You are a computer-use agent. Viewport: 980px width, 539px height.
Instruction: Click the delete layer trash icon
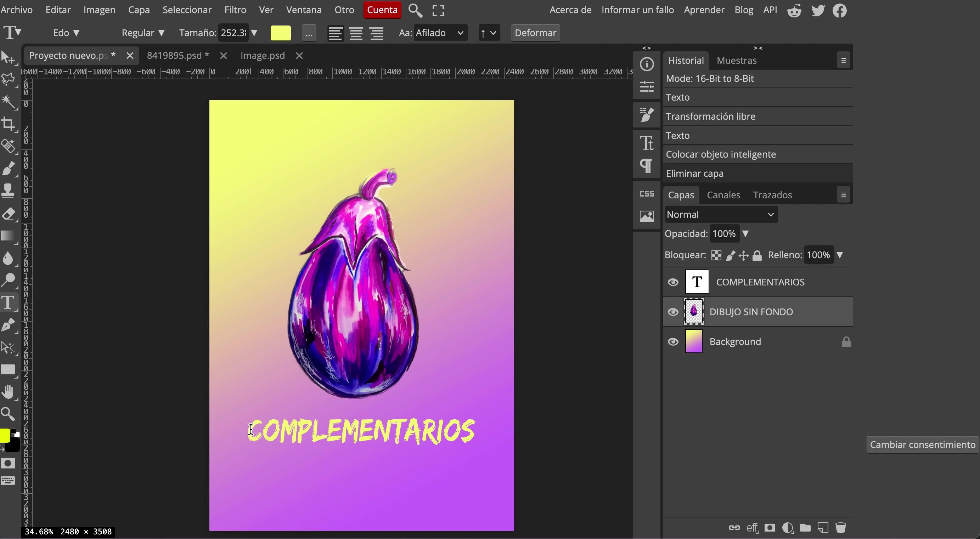pyautogui.click(x=840, y=528)
